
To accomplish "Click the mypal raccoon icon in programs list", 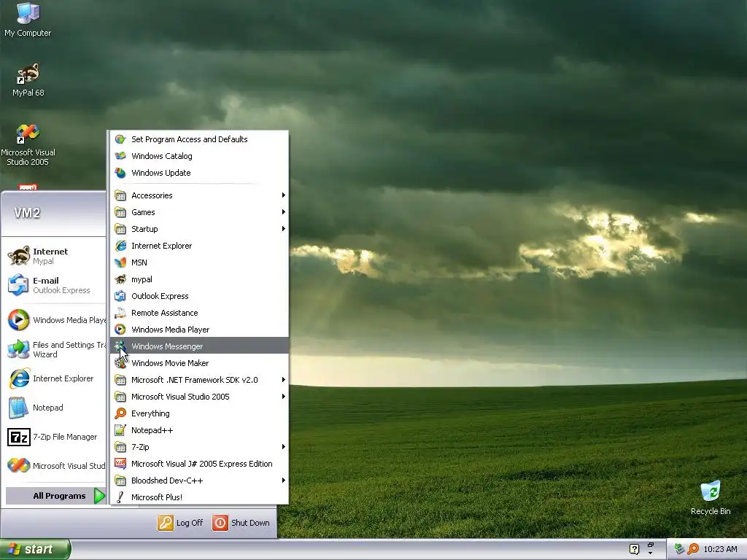I will [x=120, y=279].
